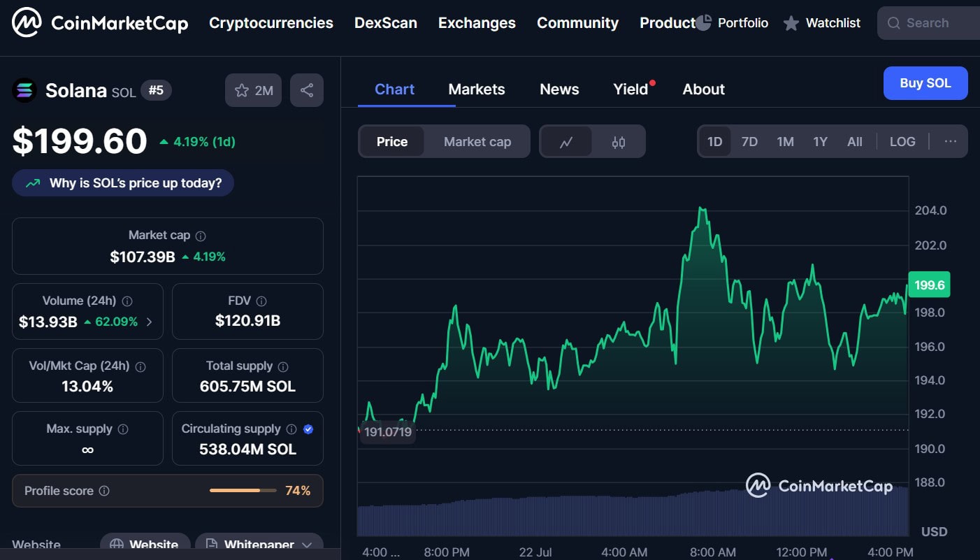Select the Market cap chart toggle
Viewport: 980px width, 560px height.
477,142
